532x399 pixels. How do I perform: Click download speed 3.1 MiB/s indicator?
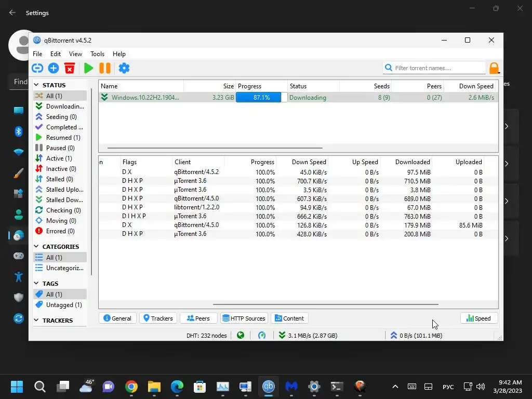click(308, 336)
